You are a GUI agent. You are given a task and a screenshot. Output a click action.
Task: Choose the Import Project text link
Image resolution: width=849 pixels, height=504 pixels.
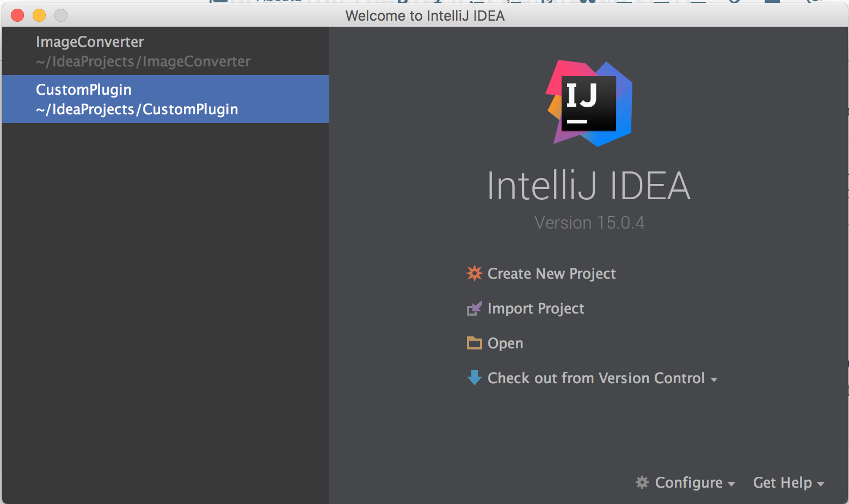tap(536, 309)
